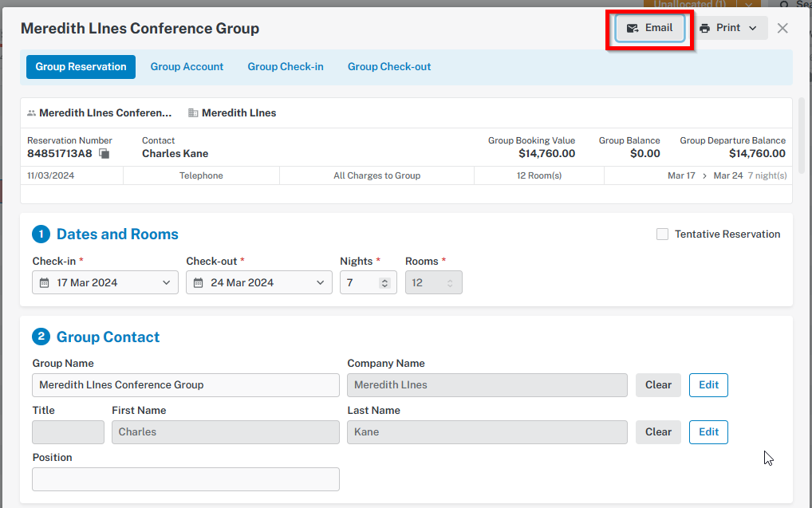This screenshot has height=508, width=812.
Task: Open the Group Check-in tab
Action: (x=286, y=67)
